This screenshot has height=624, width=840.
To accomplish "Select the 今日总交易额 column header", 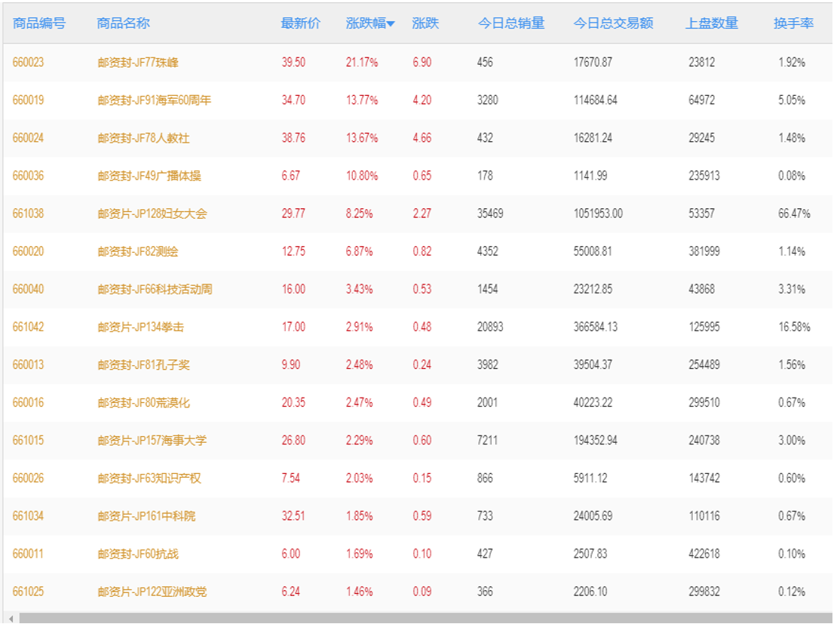I will [613, 23].
